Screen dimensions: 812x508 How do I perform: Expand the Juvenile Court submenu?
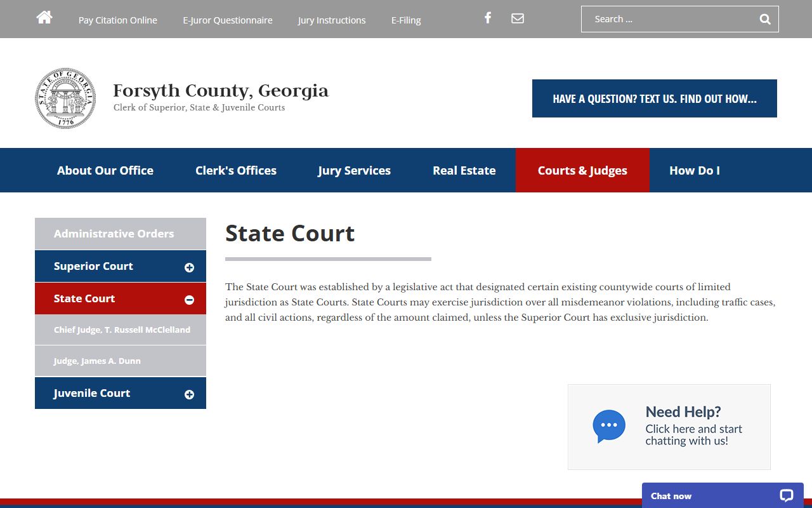[189, 394]
